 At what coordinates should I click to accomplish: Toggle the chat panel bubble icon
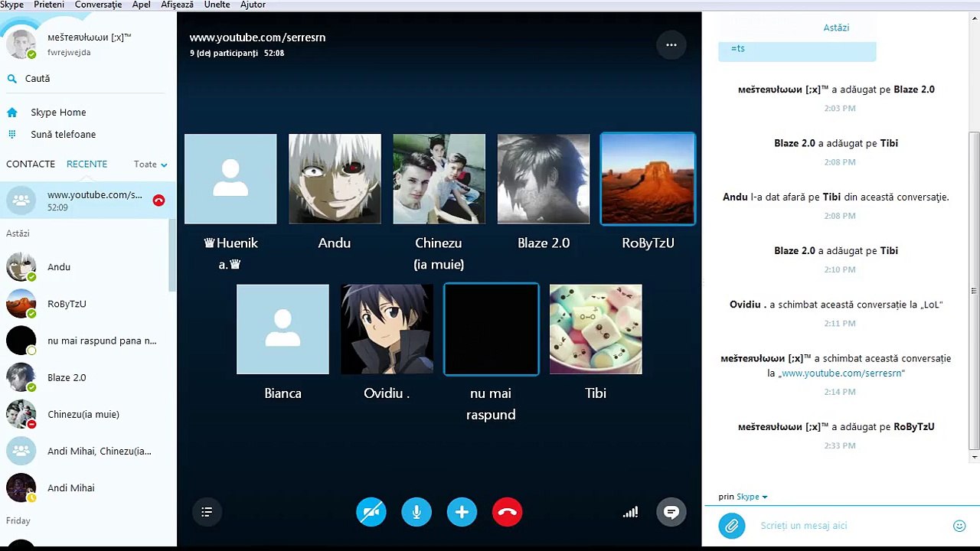[671, 512]
